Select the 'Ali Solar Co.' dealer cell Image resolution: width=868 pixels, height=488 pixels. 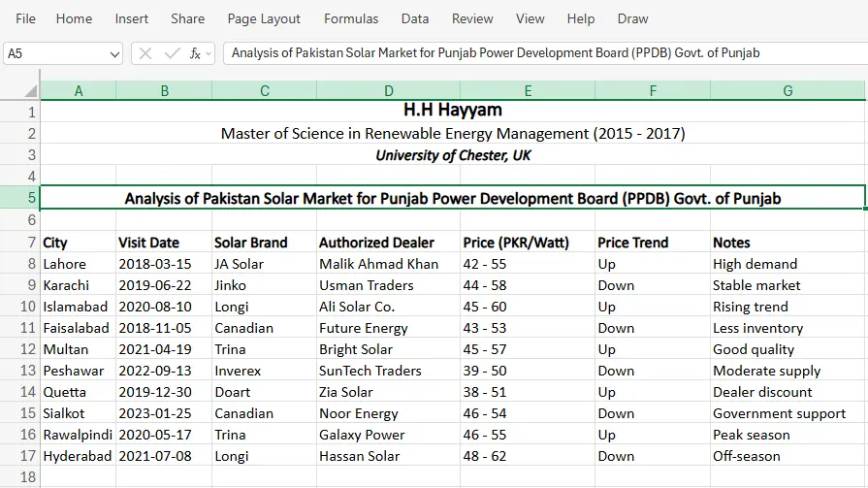click(389, 307)
